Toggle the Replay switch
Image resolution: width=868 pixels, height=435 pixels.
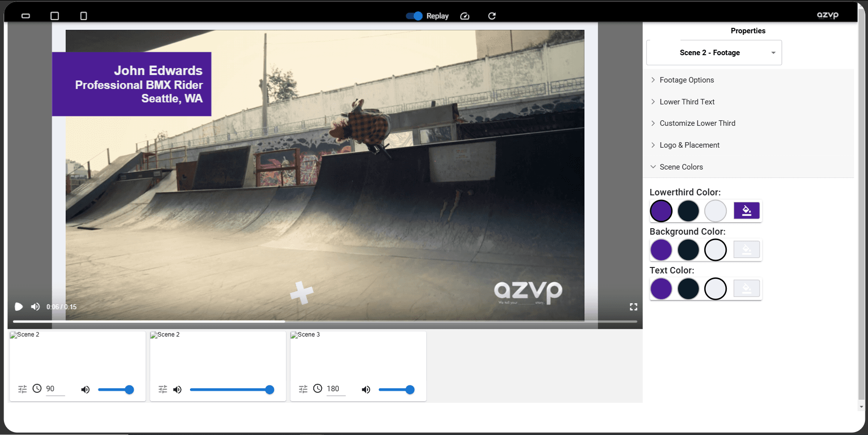click(x=414, y=16)
